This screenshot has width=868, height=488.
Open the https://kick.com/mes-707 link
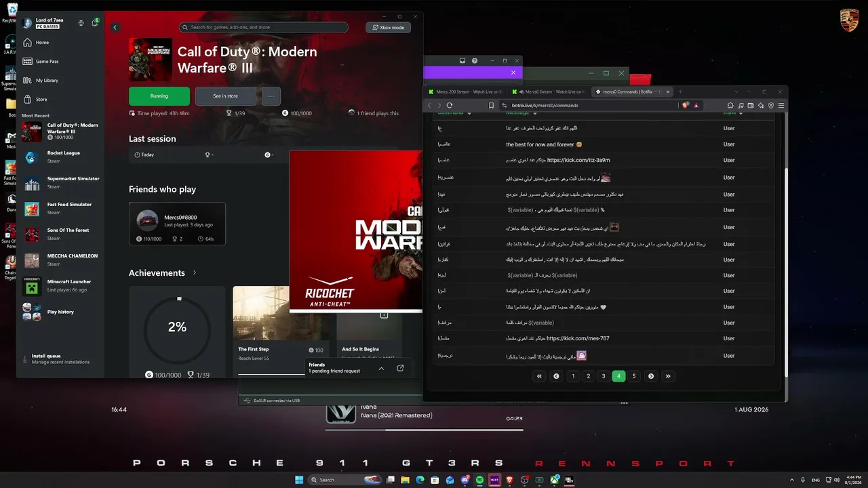tap(578, 338)
